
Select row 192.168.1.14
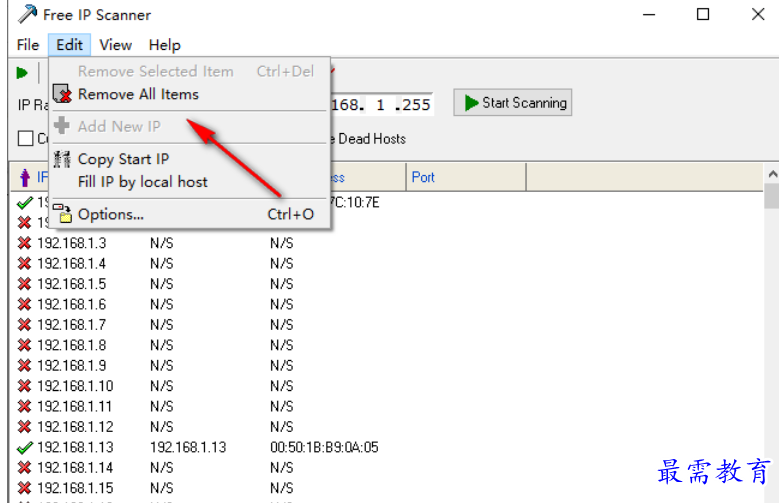coord(387,467)
